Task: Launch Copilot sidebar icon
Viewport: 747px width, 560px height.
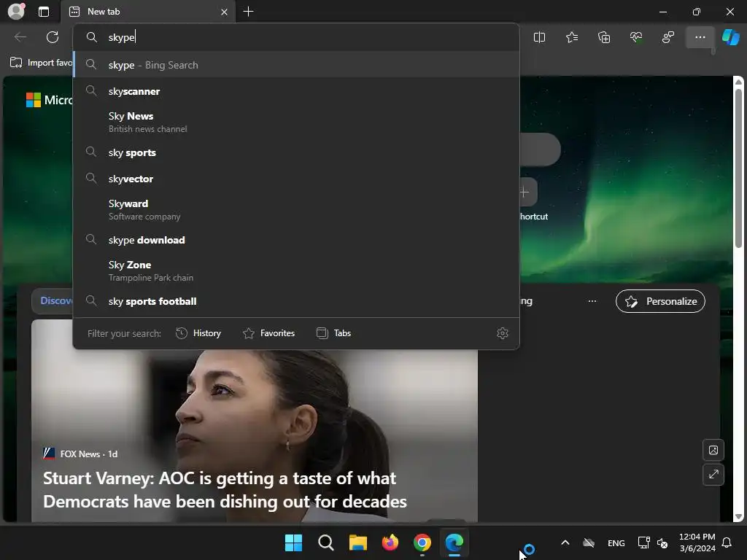Action: click(730, 37)
